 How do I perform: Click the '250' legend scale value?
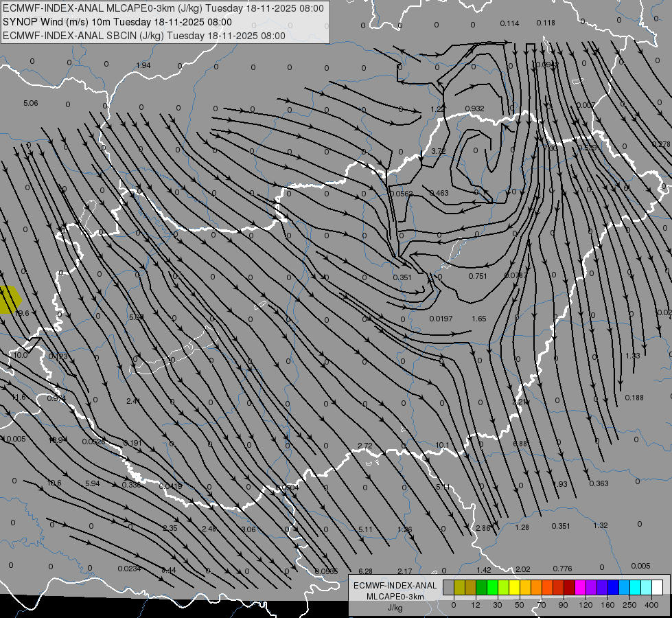629,605
